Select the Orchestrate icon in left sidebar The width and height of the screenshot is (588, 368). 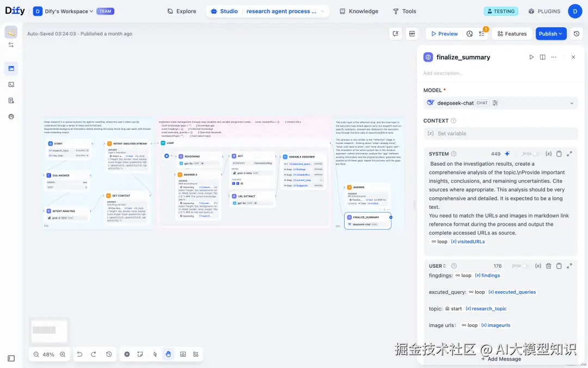coord(11,68)
